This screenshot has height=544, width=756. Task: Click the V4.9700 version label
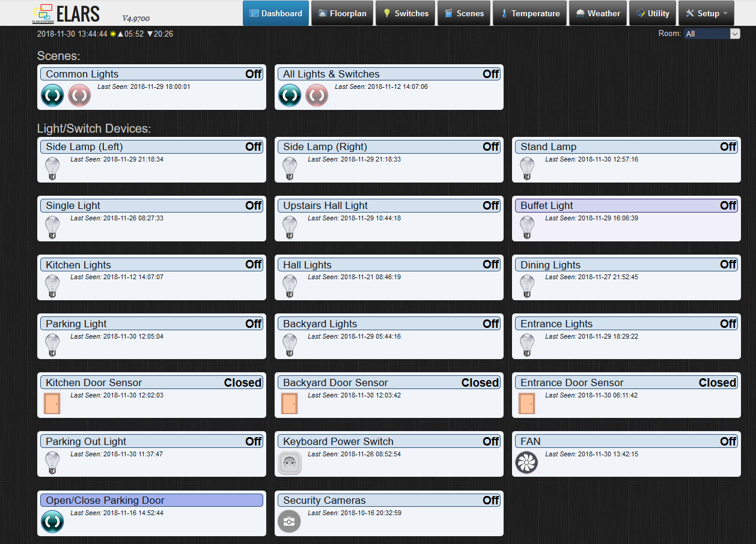136,19
